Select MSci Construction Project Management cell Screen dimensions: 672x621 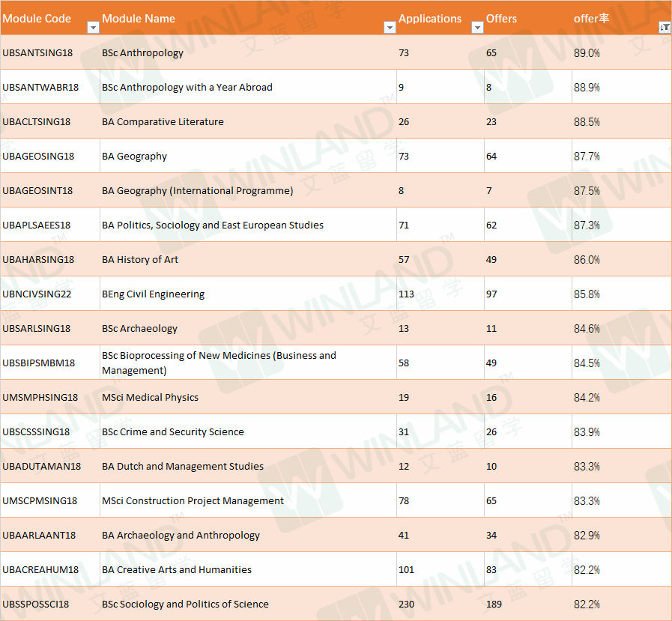[248, 500]
